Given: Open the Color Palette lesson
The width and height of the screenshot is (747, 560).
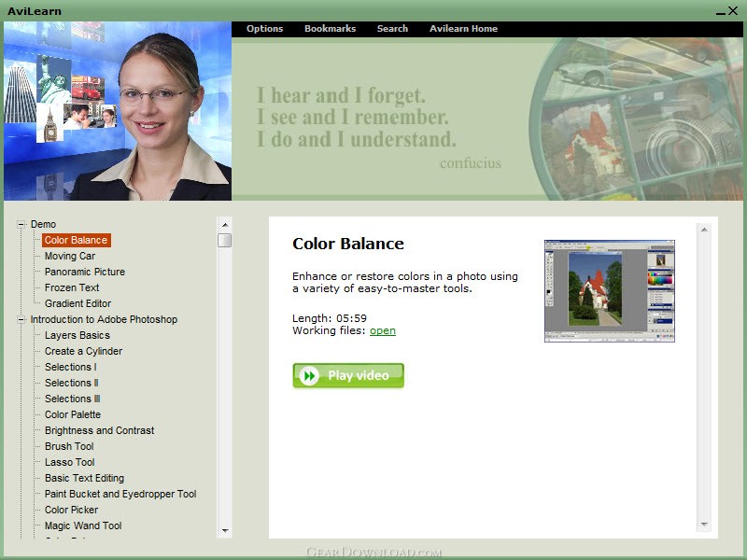Looking at the screenshot, I should [x=73, y=414].
